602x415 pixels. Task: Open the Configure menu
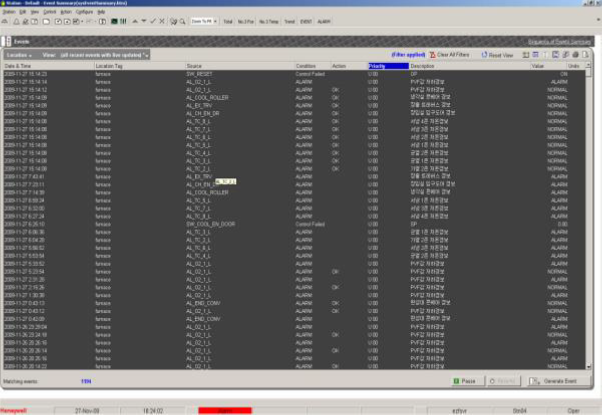click(x=84, y=12)
